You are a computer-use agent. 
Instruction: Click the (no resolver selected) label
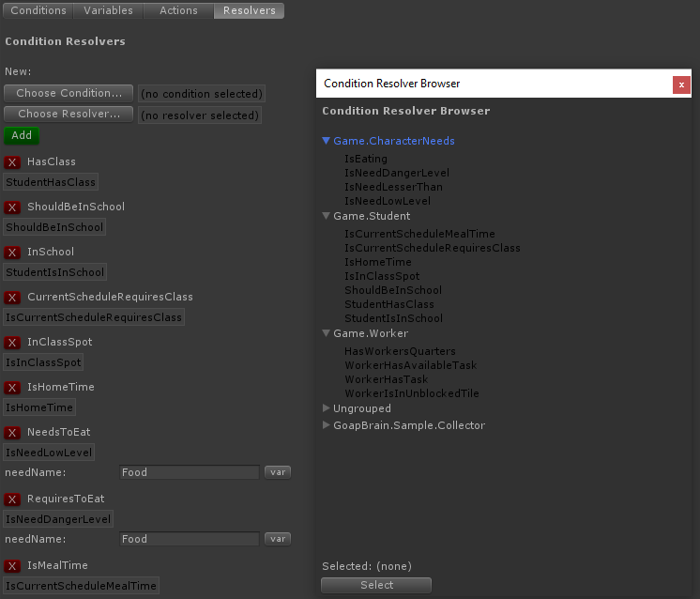(x=200, y=115)
